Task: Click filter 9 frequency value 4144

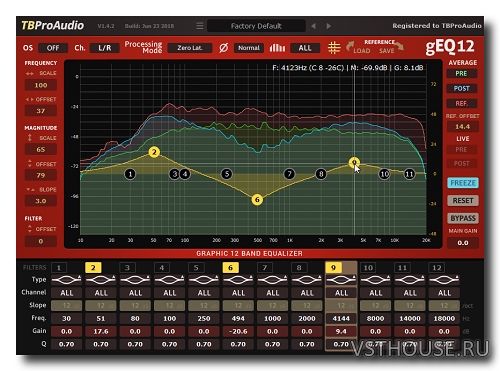Action: click(341, 318)
